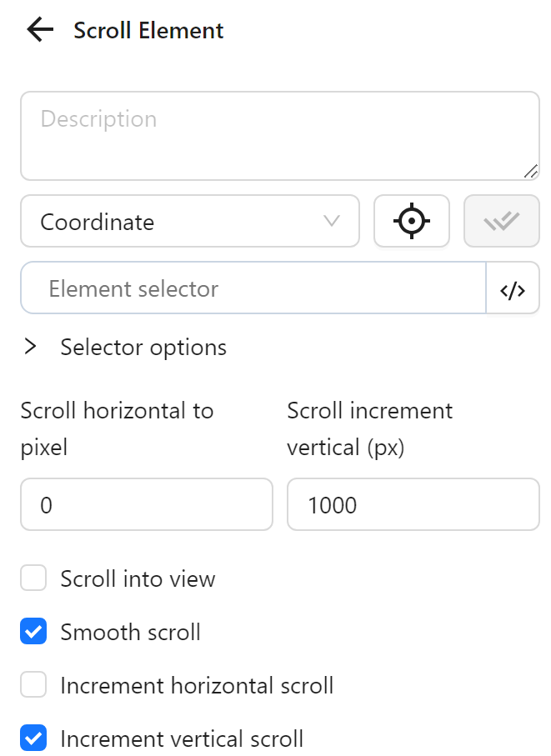Click the Scroll Element title heading
Viewport: 551px width, 756px height.
(x=148, y=30)
